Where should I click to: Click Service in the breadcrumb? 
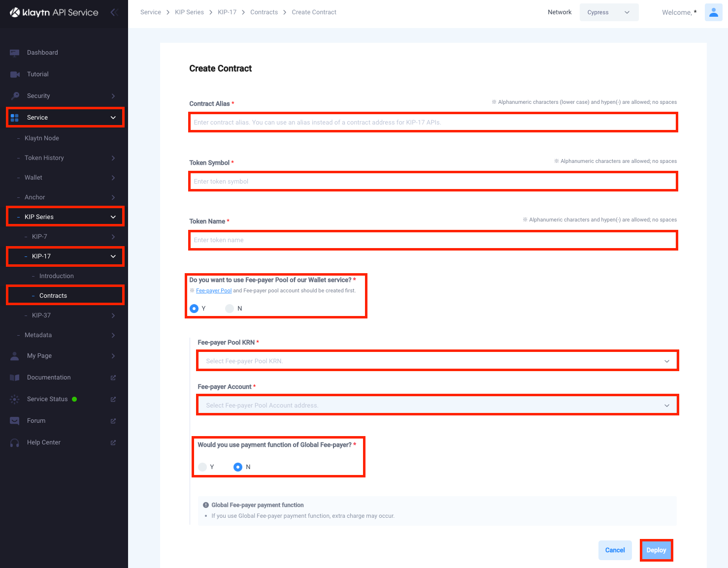pos(151,12)
